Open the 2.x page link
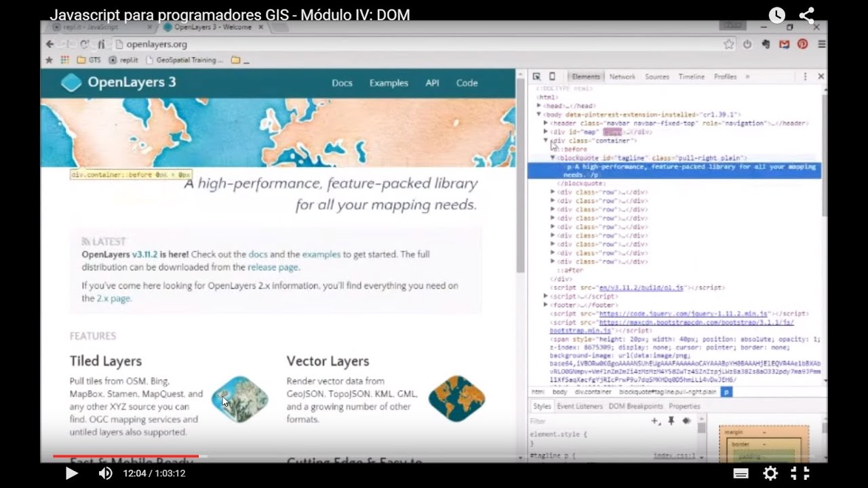The width and height of the screenshot is (868, 488). 113,298
